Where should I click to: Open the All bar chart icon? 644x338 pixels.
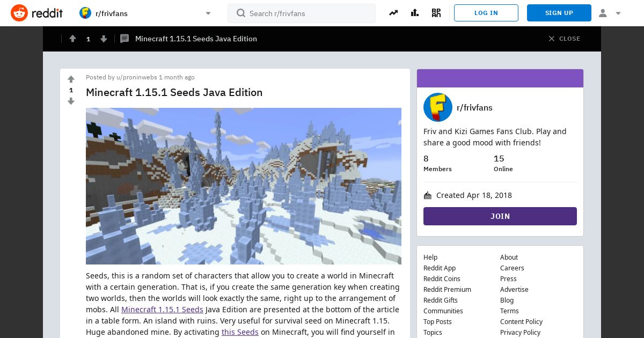point(415,13)
